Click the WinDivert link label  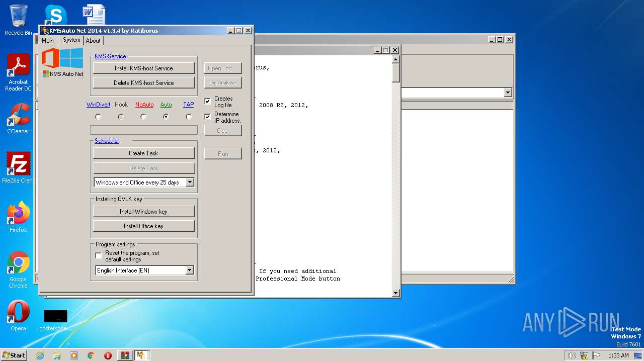click(x=98, y=105)
